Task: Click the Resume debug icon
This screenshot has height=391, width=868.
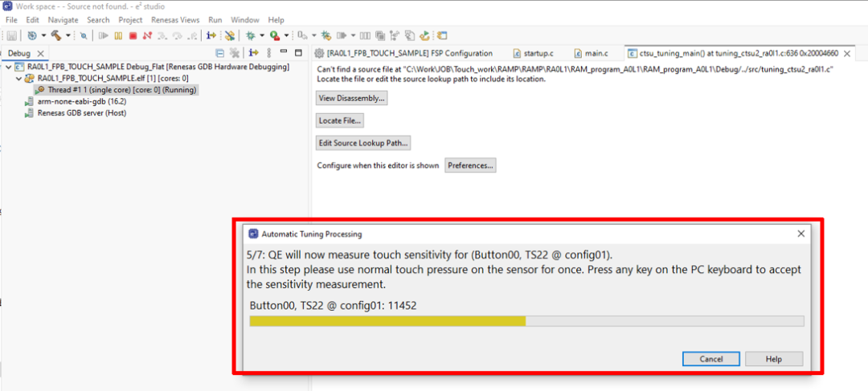Action: point(103,35)
